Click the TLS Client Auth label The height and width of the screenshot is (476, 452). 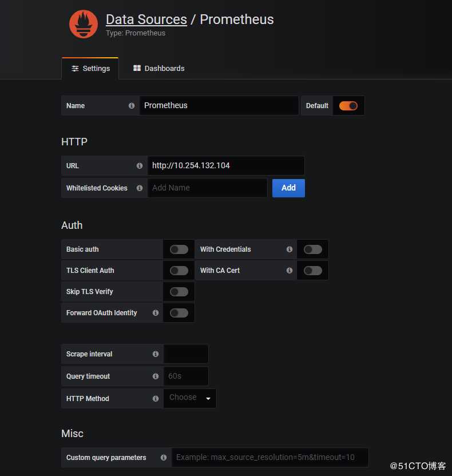tap(90, 271)
